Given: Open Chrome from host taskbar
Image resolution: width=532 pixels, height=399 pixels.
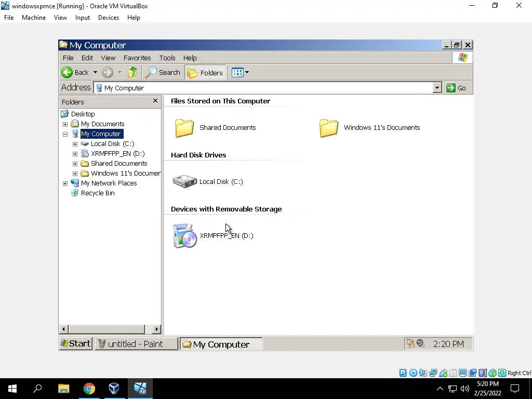Looking at the screenshot, I should (x=89, y=389).
